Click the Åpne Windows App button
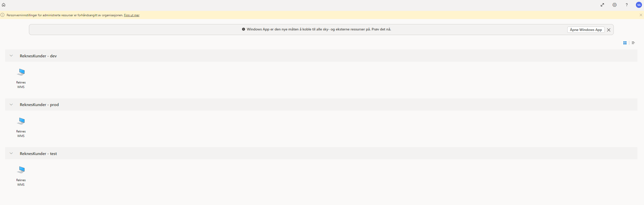644x205 pixels. coord(586,30)
